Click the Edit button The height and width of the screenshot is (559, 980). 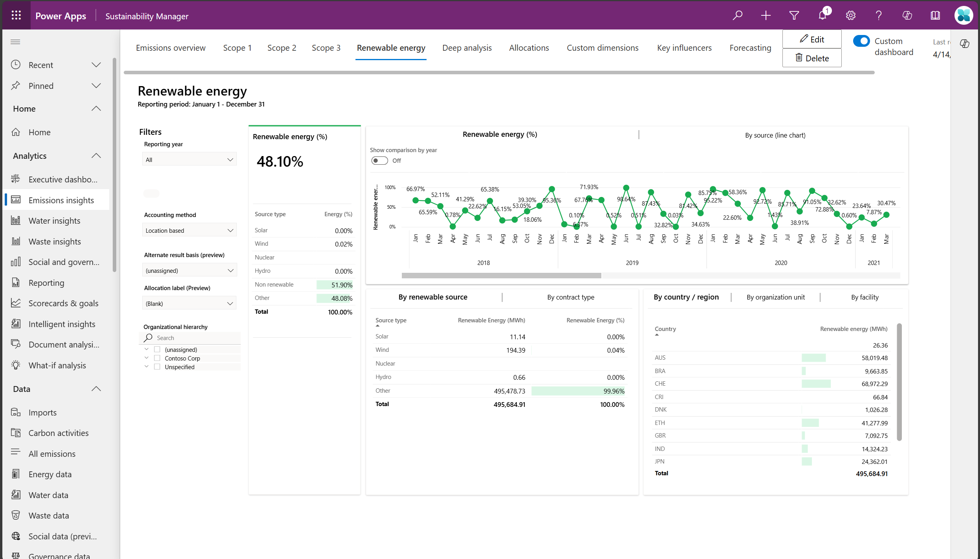(x=812, y=39)
